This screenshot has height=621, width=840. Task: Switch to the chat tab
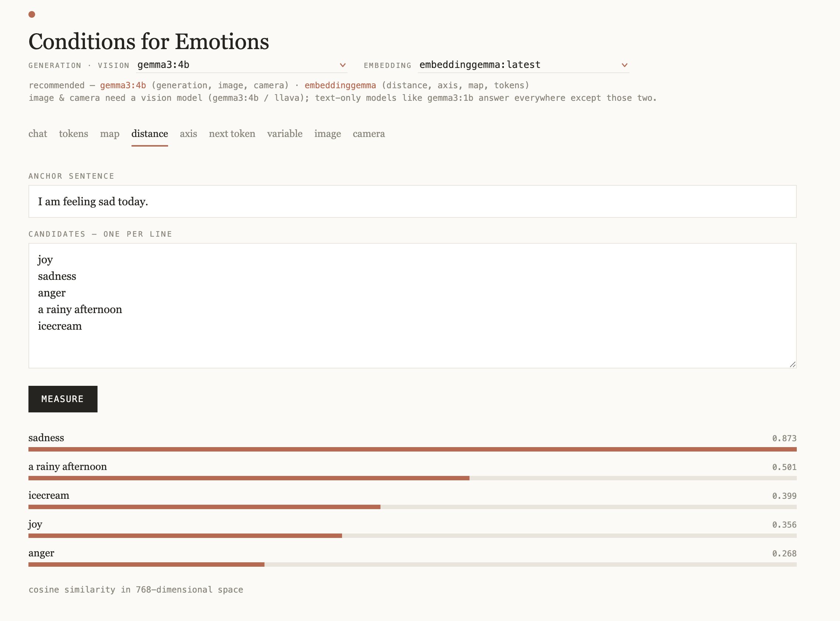tap(38, 134)
